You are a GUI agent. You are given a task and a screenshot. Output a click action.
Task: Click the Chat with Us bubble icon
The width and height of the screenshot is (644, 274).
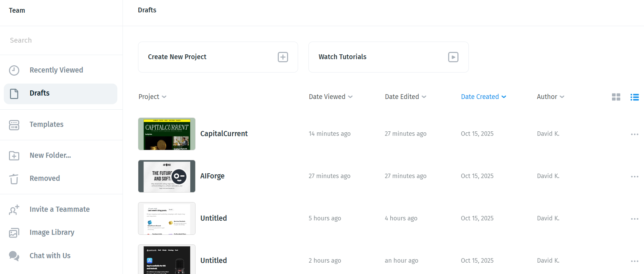click(x=14, y=256)
